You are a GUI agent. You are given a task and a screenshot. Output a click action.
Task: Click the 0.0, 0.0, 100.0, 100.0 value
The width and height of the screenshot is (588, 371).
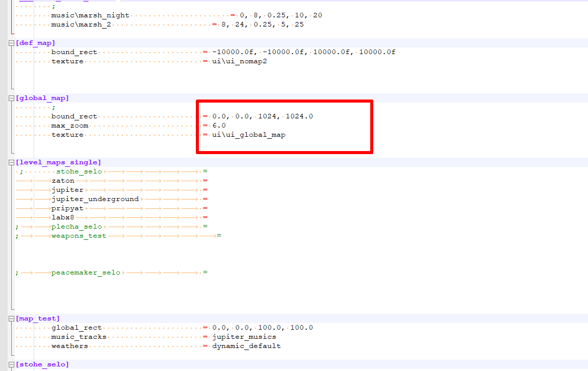point(263,328)
